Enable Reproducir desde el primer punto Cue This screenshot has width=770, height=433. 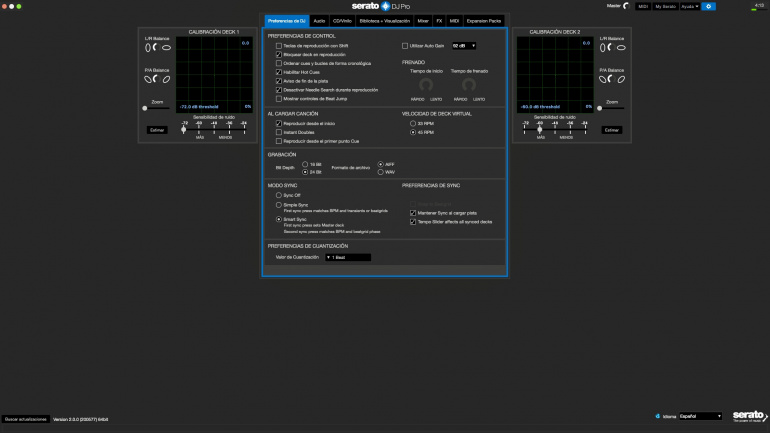coord(278,141)
